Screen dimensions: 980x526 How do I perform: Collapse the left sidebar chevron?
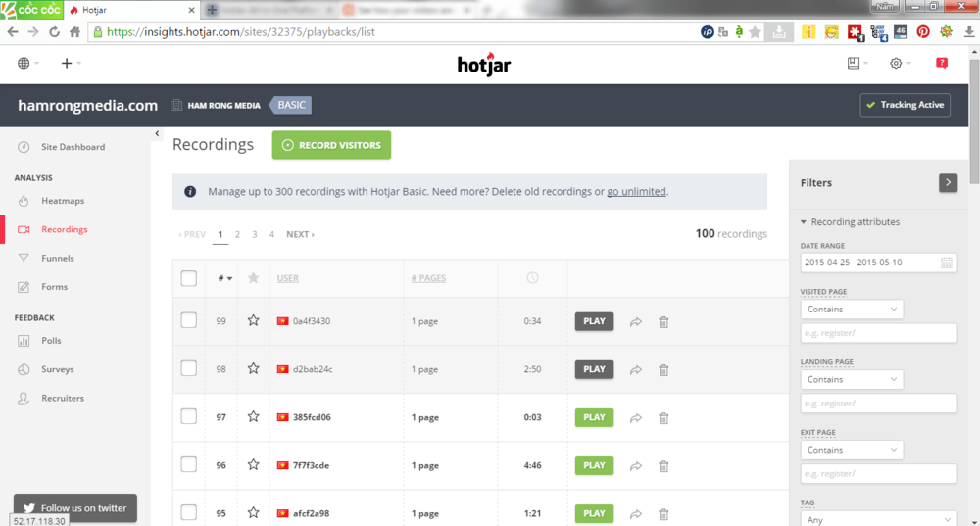[x=157, y=133]
